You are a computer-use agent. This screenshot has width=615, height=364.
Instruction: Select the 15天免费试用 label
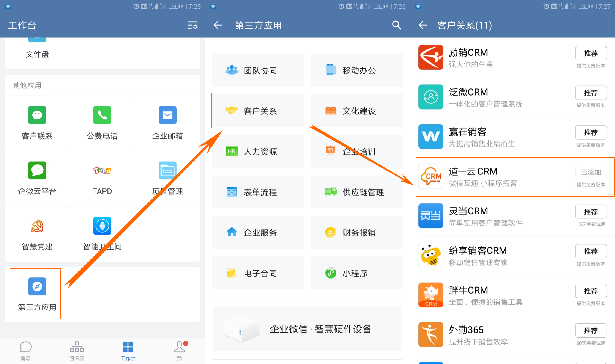tap(591, 224)
